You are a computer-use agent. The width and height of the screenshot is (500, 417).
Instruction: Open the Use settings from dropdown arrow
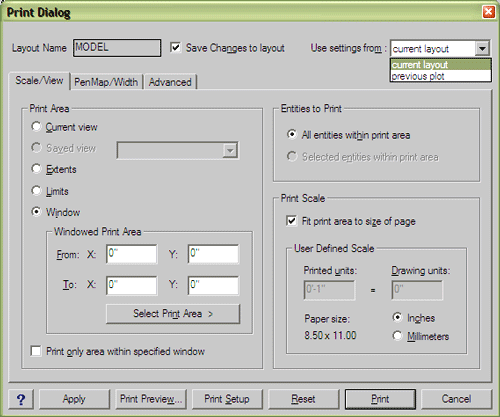(x=482, y=48)
